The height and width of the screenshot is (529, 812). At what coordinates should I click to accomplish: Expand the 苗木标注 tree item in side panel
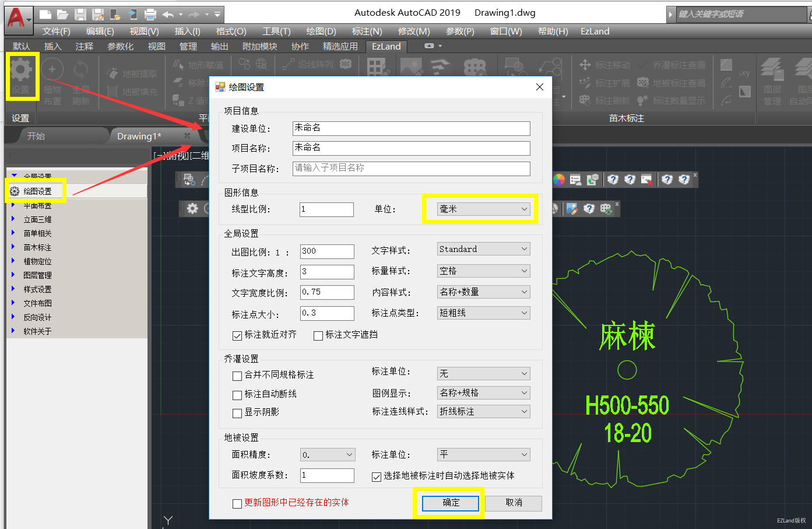(x=13, y=247)
